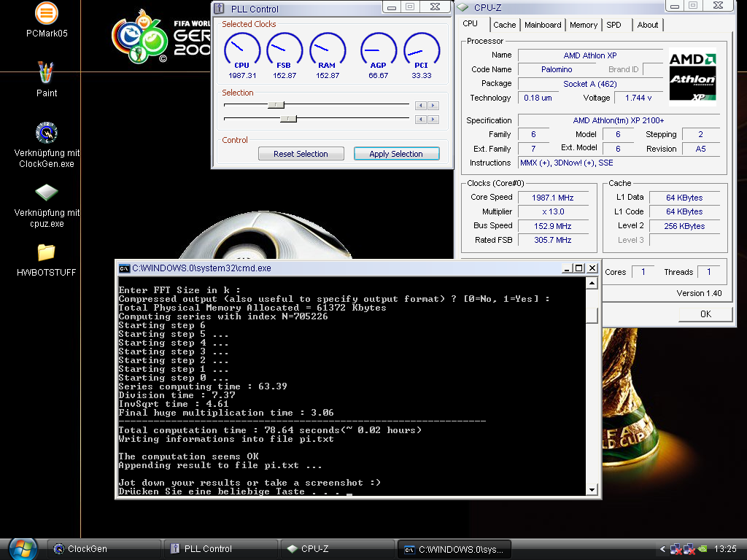The image size is (747, 560).
Task: Click the Multiplier value x 13.0
Action: tap(553, 211)
